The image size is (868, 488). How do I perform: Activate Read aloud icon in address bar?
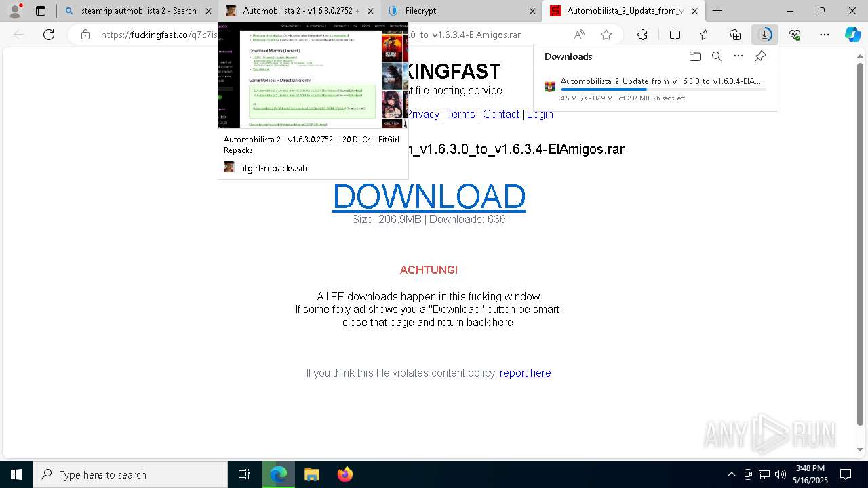[x=579, y=35]
